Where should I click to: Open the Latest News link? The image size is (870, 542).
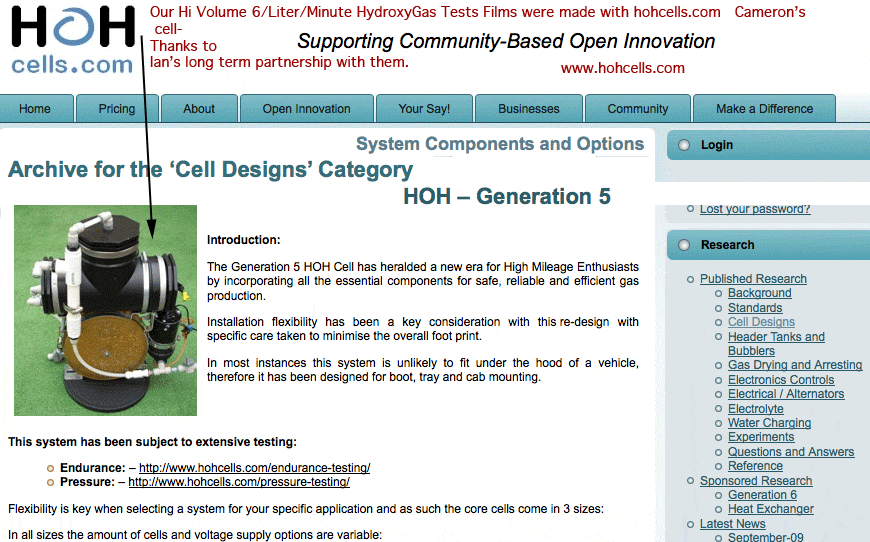tap(732, 524)
